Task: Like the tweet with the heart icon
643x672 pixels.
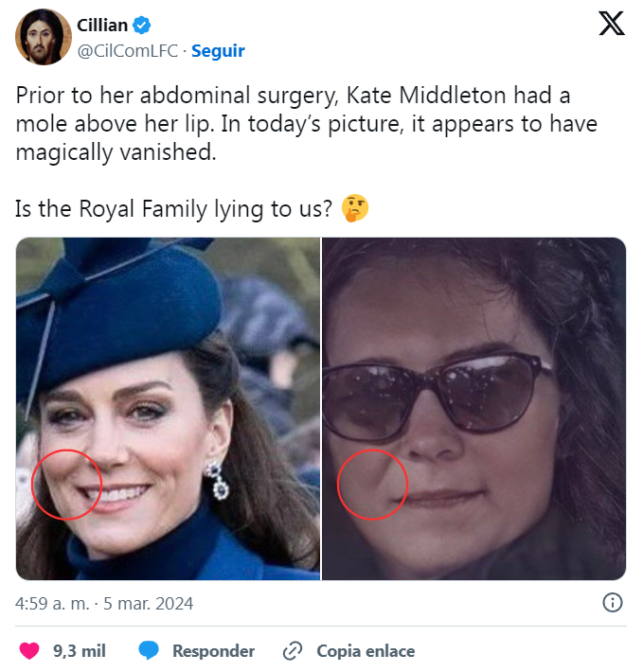Action: pos(30,651)
